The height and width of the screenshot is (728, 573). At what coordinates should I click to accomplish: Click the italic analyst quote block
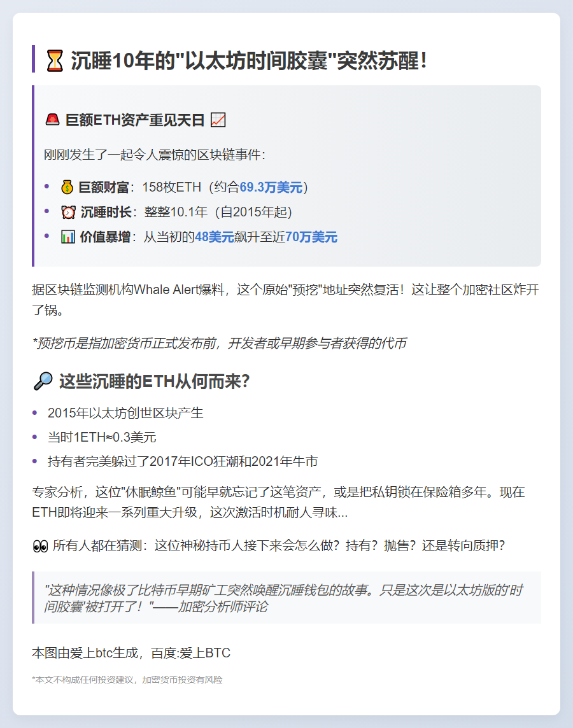286,598
